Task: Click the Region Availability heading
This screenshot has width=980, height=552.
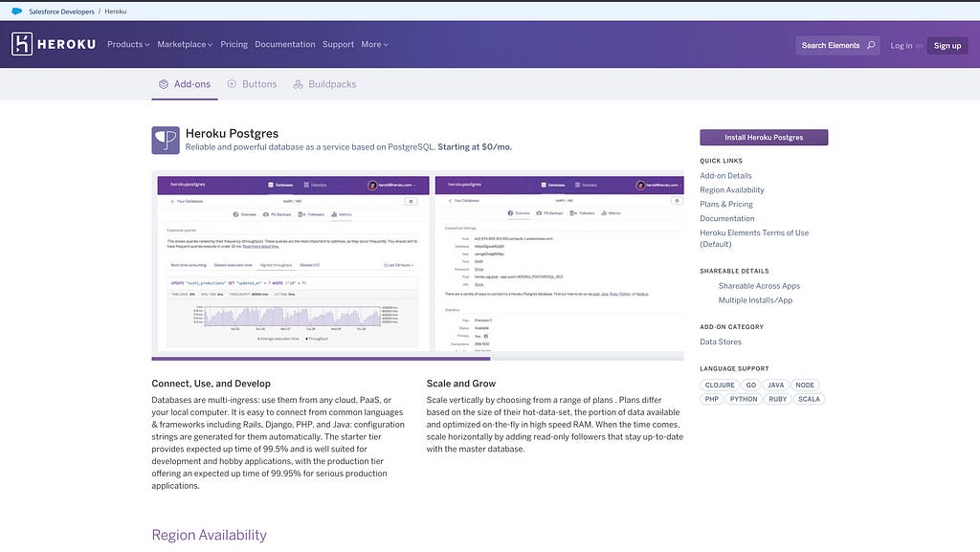Action: 209,535
